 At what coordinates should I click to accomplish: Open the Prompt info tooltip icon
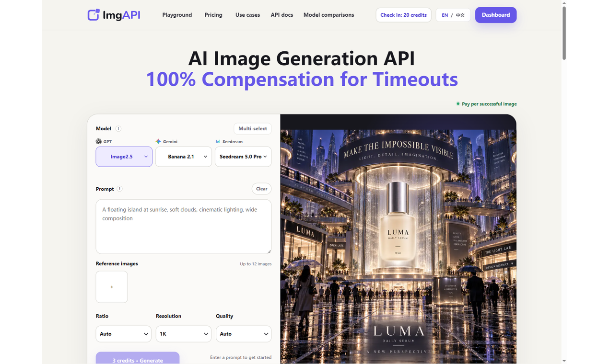(x=120, y=189)
